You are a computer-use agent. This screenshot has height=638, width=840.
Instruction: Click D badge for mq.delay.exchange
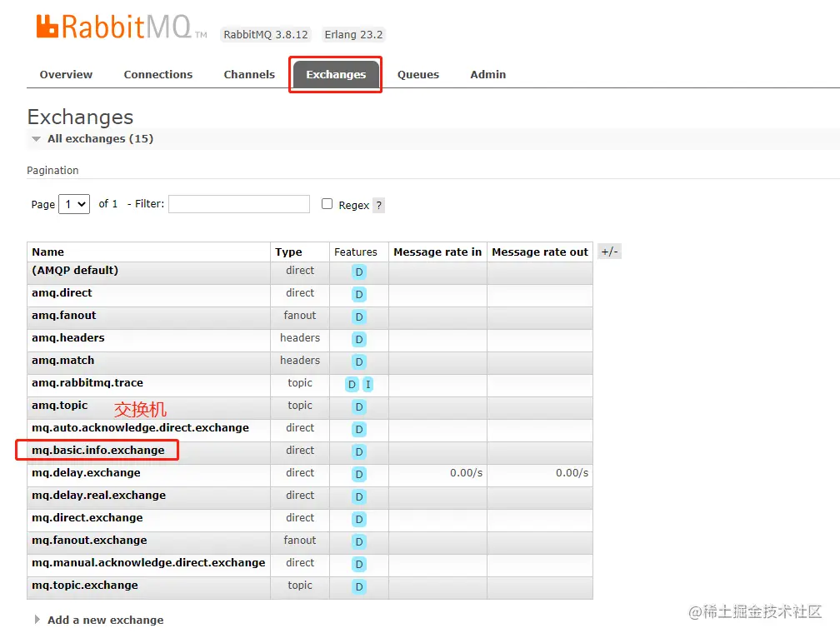[359, 474]
